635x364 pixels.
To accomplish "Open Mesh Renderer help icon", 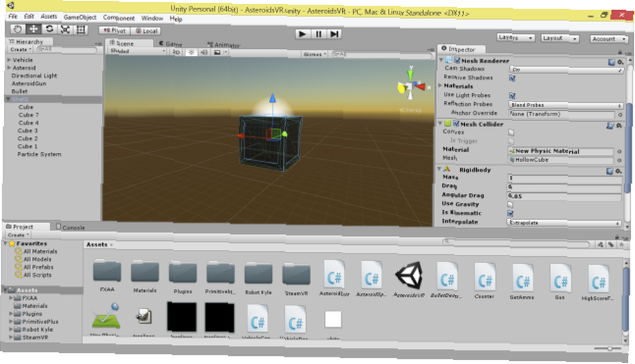I will click(612, 62).
